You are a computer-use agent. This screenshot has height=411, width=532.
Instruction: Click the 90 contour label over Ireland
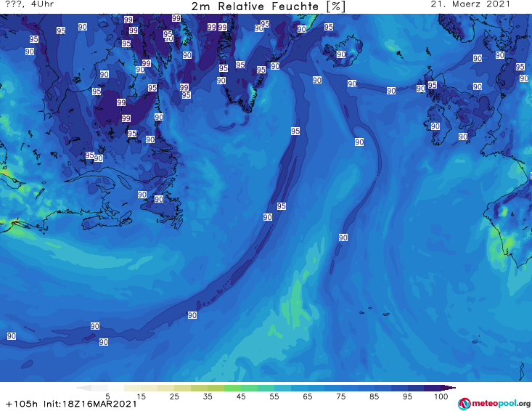pos(435,126)
